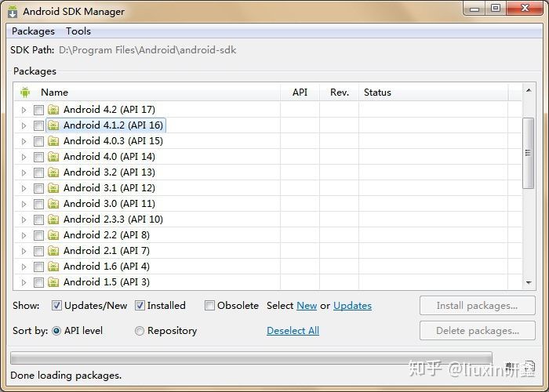Click the Android 3.2 (API 13) folder icon
Screen dimensions: 549x392
53,172
